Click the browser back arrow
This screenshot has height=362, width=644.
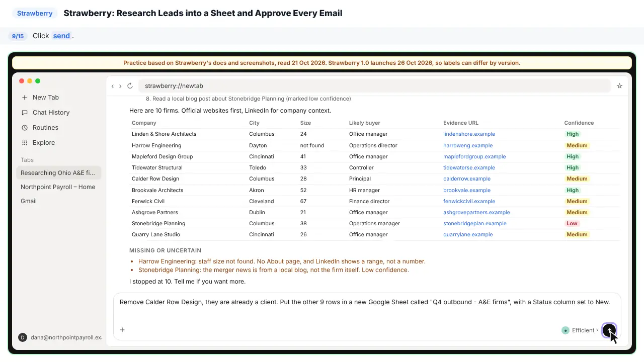click(113, 86)
